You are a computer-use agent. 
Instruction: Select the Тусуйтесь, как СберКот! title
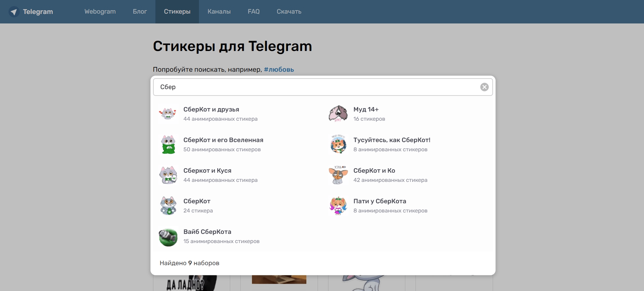pos(392,140)
